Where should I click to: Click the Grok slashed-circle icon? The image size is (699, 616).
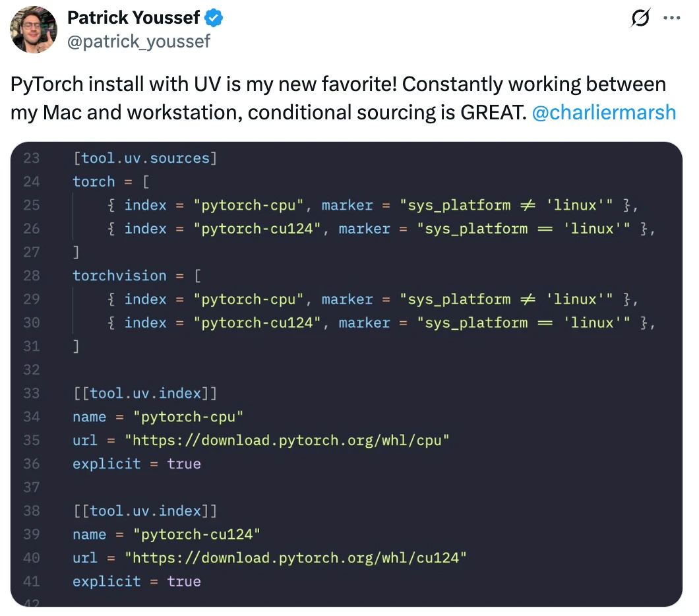coord(640,18)
